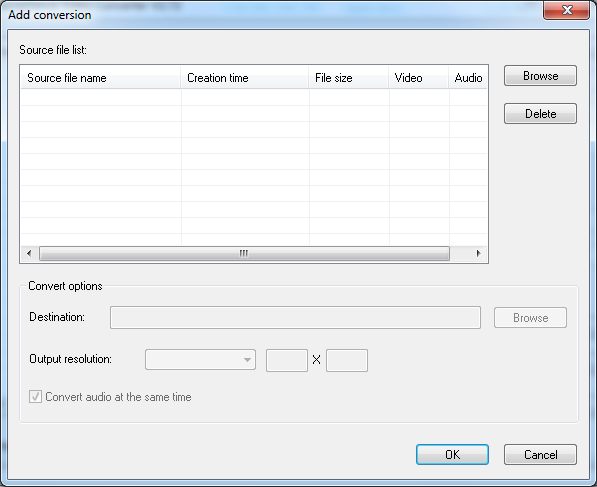The image size is (597, 487).
Task: Click left arrow of horizontal scrollbar
Action: [29, 253]
